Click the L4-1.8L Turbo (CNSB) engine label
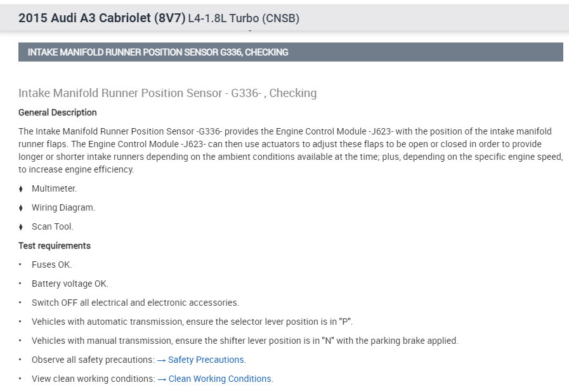 coord(244,19)
